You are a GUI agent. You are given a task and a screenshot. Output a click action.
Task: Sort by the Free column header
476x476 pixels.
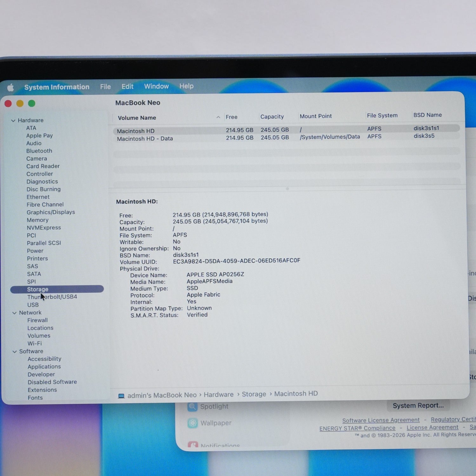click(x=232, y=117)
